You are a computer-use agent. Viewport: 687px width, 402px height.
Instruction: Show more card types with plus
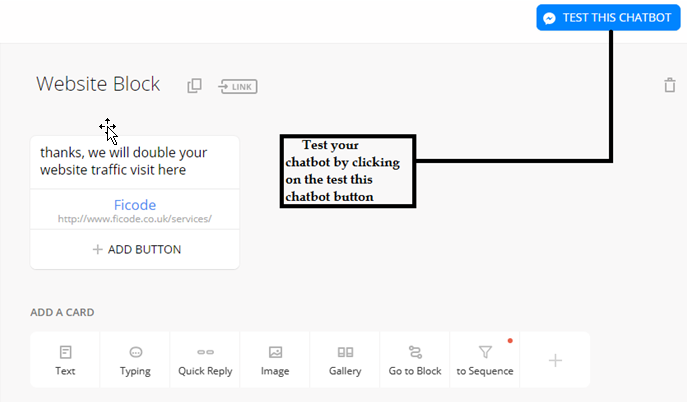tap(555, 360)
